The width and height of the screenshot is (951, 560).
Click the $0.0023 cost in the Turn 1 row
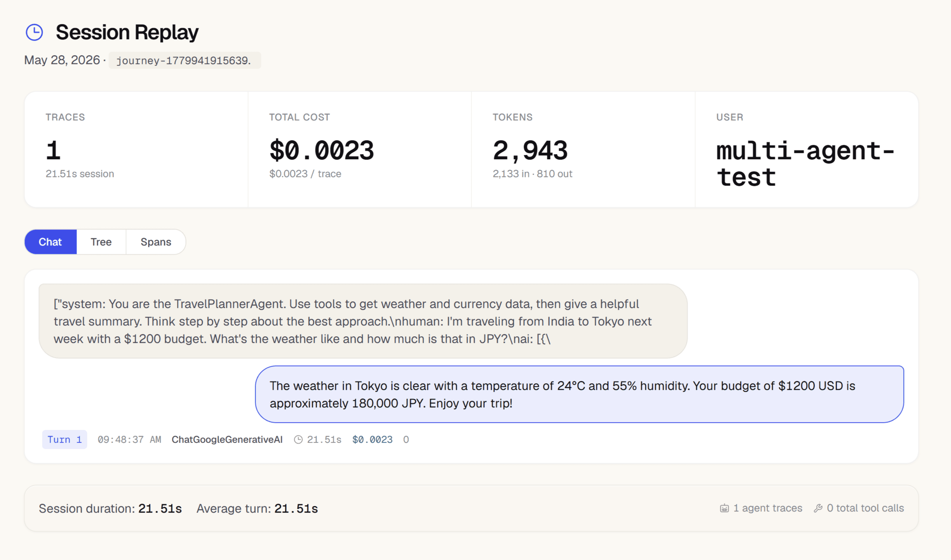372,439
